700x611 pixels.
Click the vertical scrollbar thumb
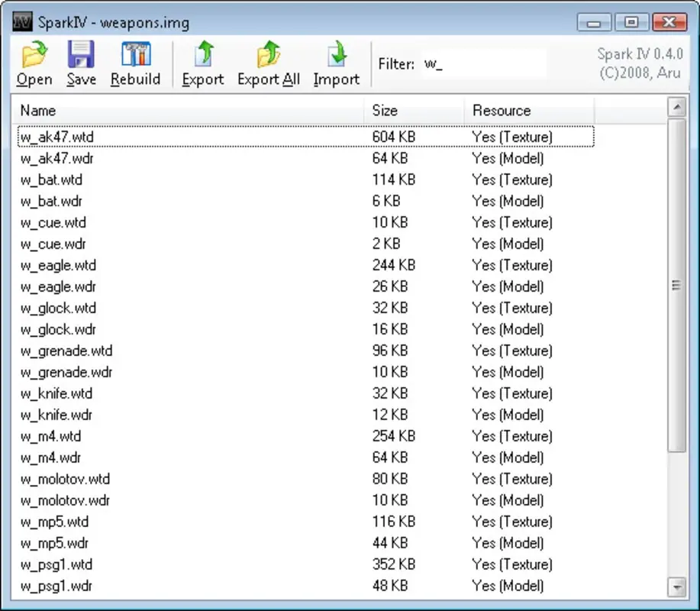point(678,286)
